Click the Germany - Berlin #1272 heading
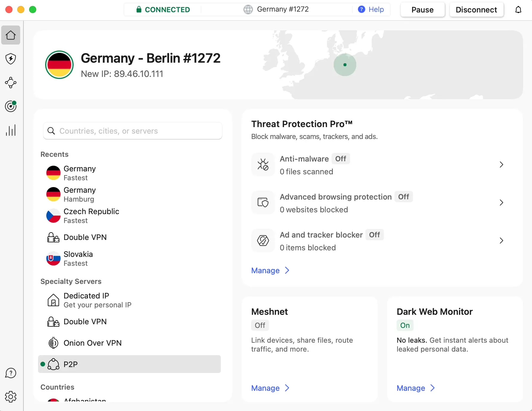532x411 pixels. coord(151,58)
